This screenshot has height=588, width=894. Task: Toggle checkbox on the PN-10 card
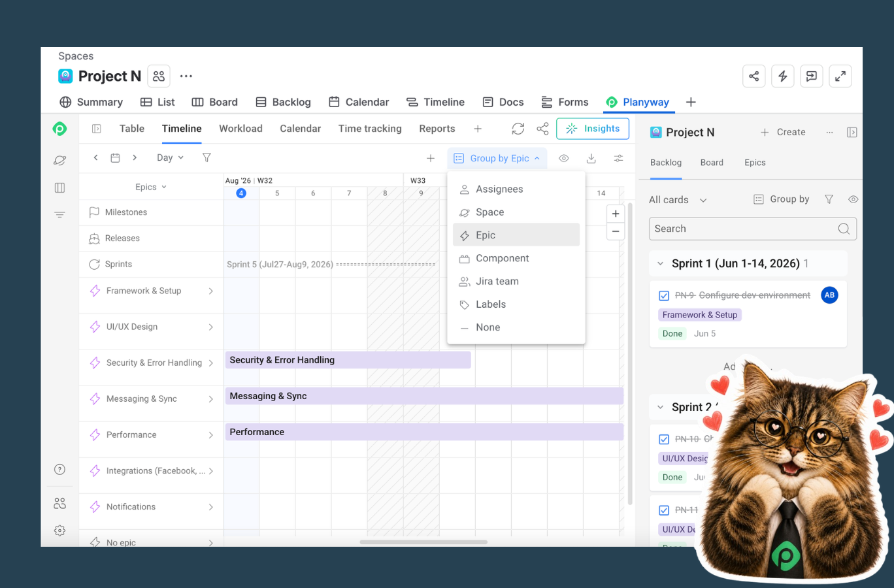point(664,439)
